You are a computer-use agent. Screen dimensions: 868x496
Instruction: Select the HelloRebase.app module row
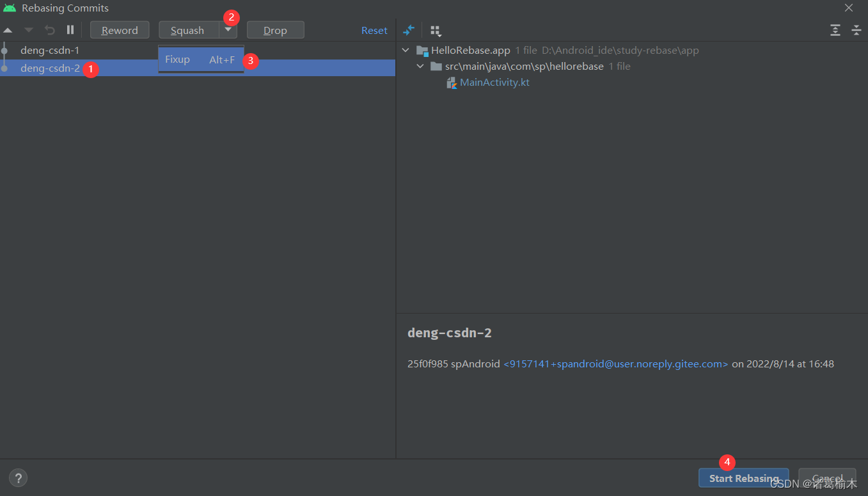coord(632,50)
